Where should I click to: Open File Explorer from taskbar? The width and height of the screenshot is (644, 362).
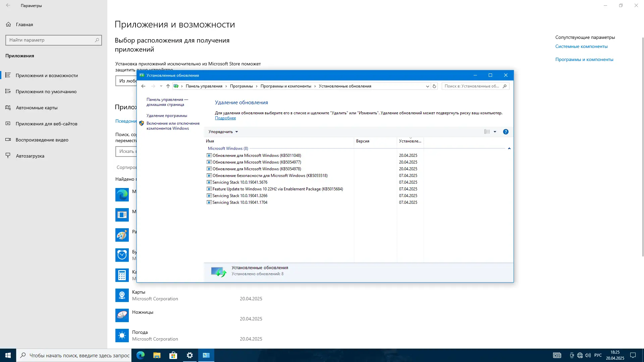coord(157,355)
